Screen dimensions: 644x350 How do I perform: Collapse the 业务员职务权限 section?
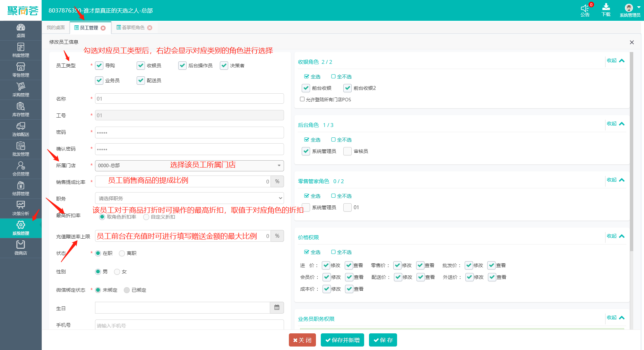[x=616, y=318]
